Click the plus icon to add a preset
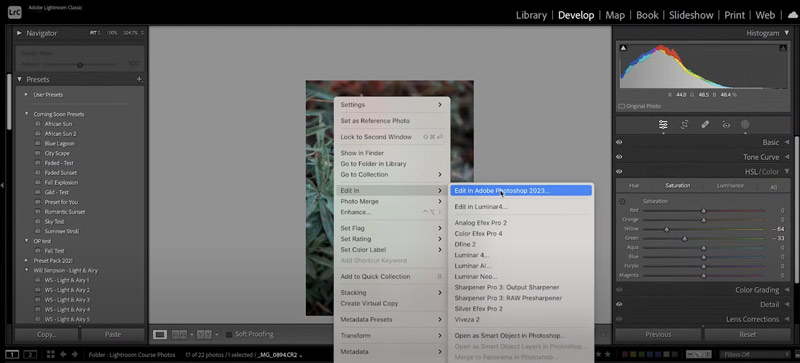The width and height of the screenshot is (800, 363). [139, 79]
